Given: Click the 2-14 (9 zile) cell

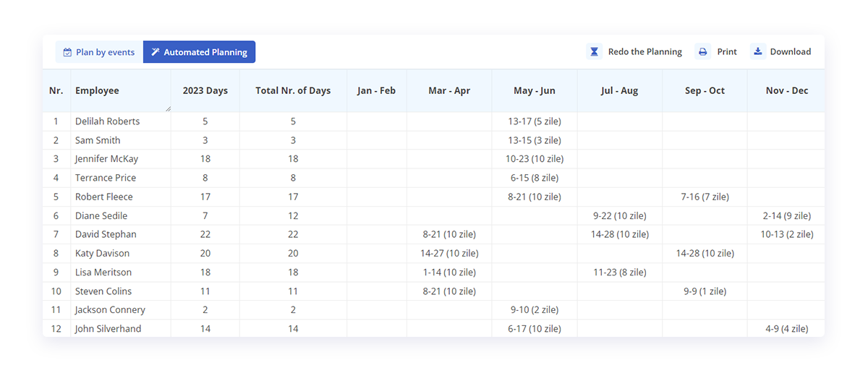Looking at the screenshot, I should point(787,215).
